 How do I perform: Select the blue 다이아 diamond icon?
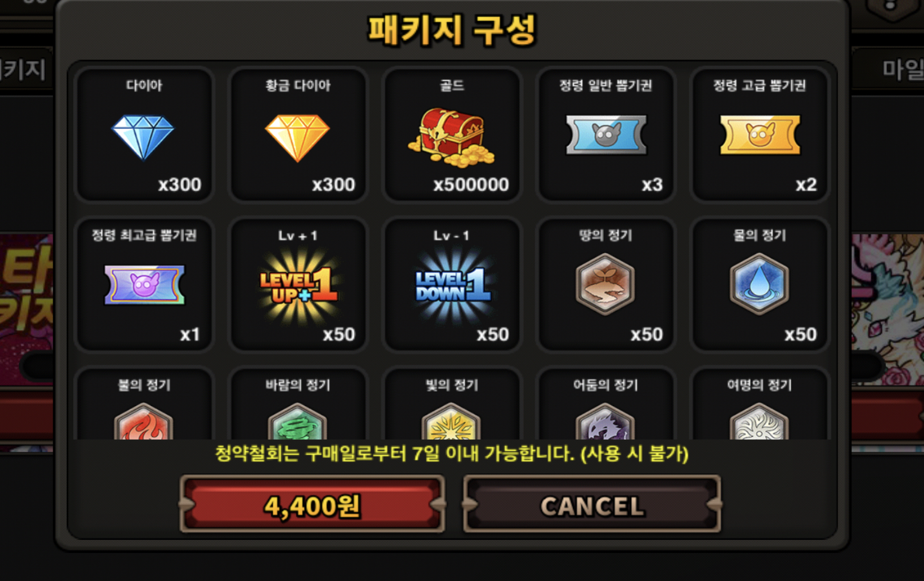coord(143,137)
